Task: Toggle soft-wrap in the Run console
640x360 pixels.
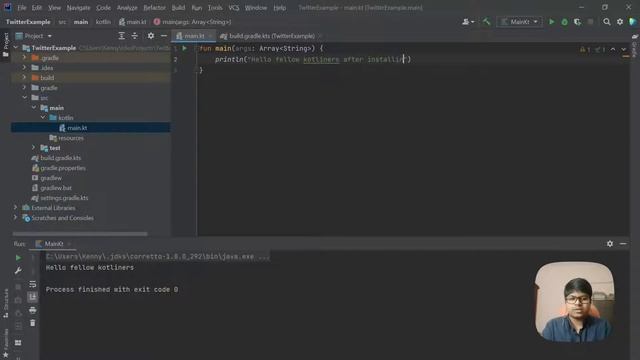Action: [x=33, y=284]
